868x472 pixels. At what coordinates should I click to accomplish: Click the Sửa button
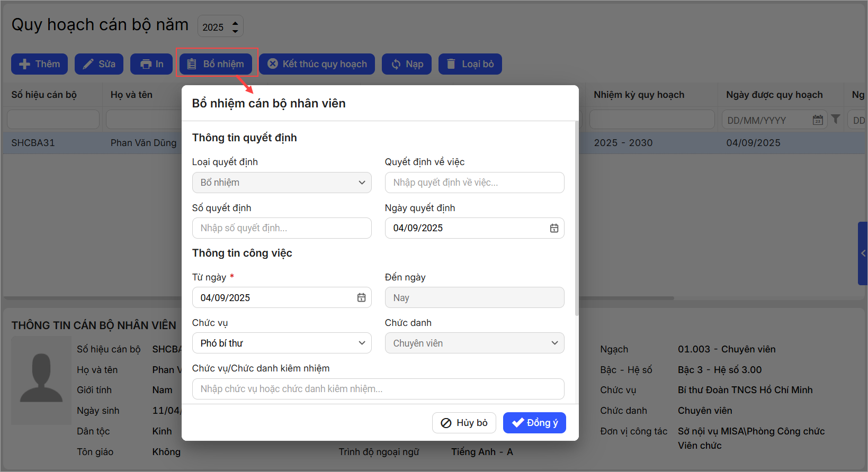click(99, 64)
